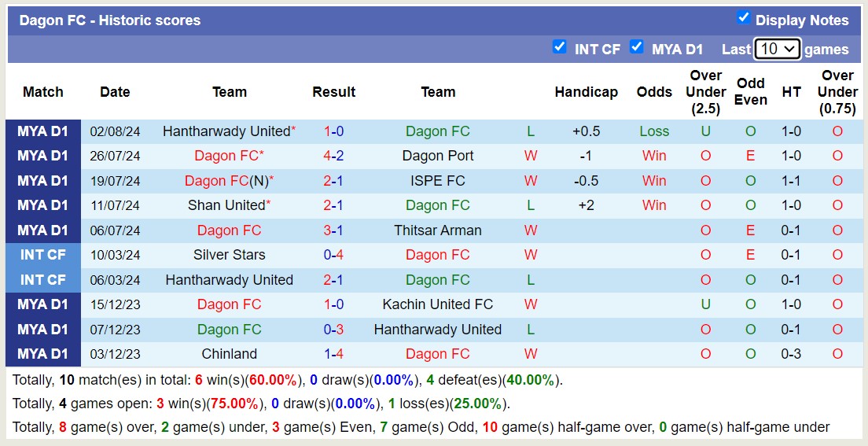868x446 pixels.
Task: Click the Chinland team name
Action: 229,354
